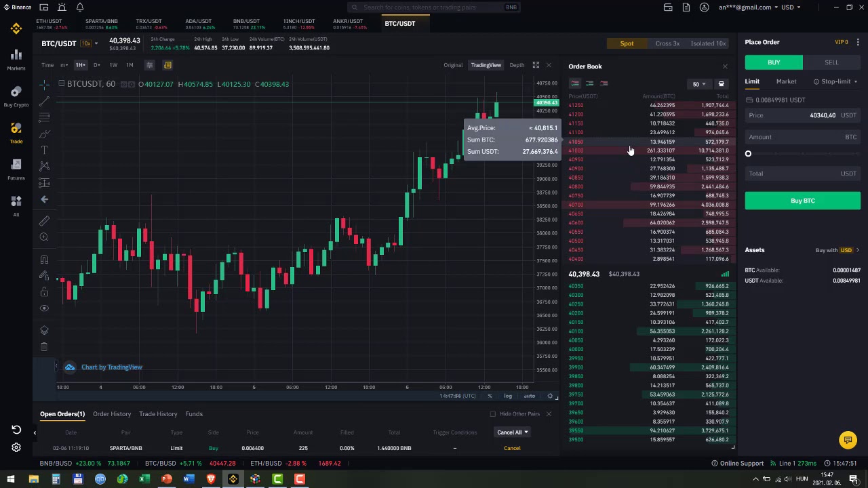Open the object tree layers icon
The width and height of the screenshot is (868, 488).
click(x=44, y=330)
